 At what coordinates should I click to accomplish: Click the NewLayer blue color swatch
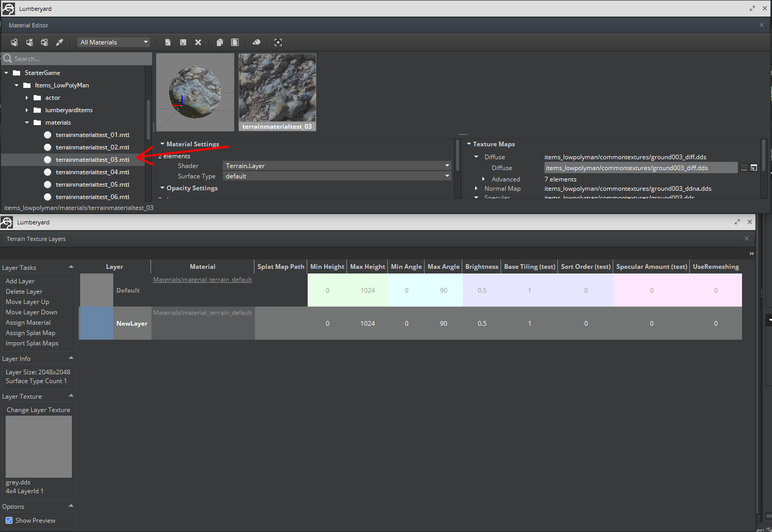click(96, 323)
